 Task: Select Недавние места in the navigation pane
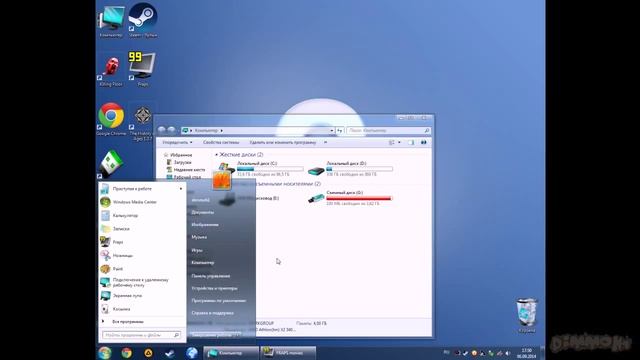tap(186, 170)
